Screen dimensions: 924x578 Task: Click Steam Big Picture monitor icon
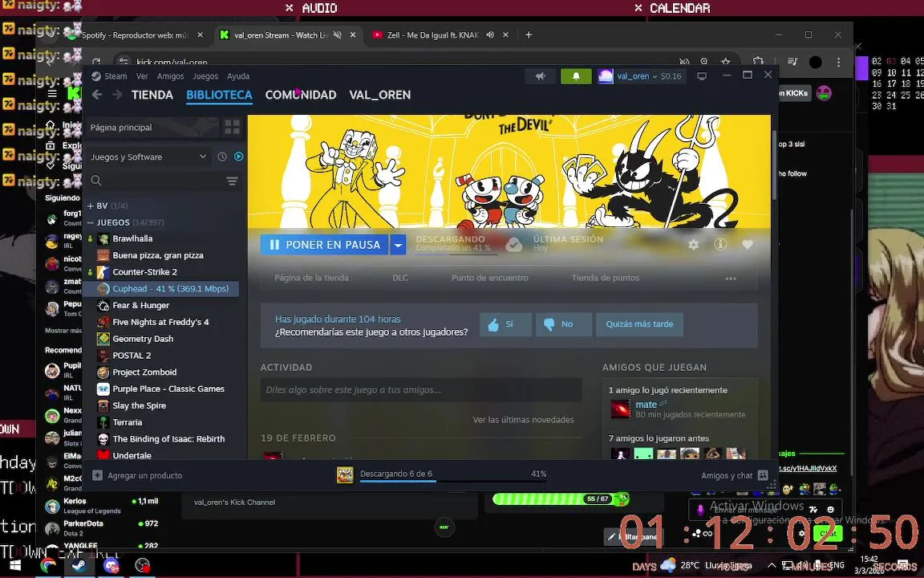coord(702,76)
